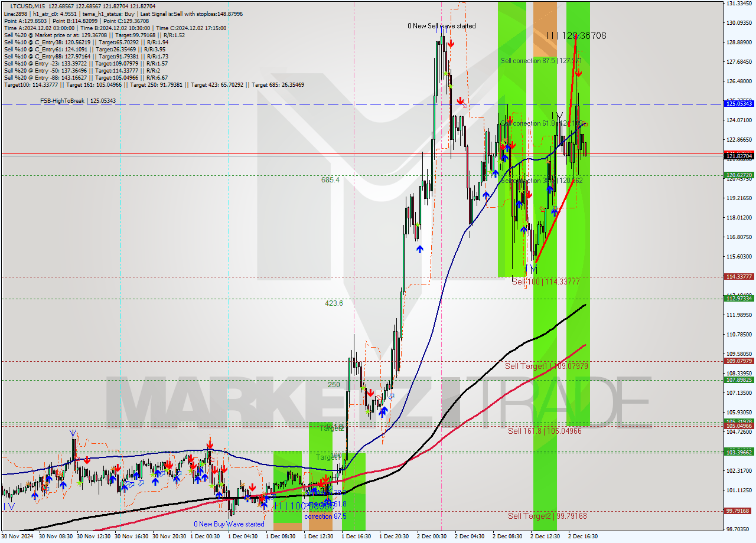Click the '30 Nov 12:30' time axis label
The width and height of the screenshot is (756, 543).
click(x=94, y=537)
